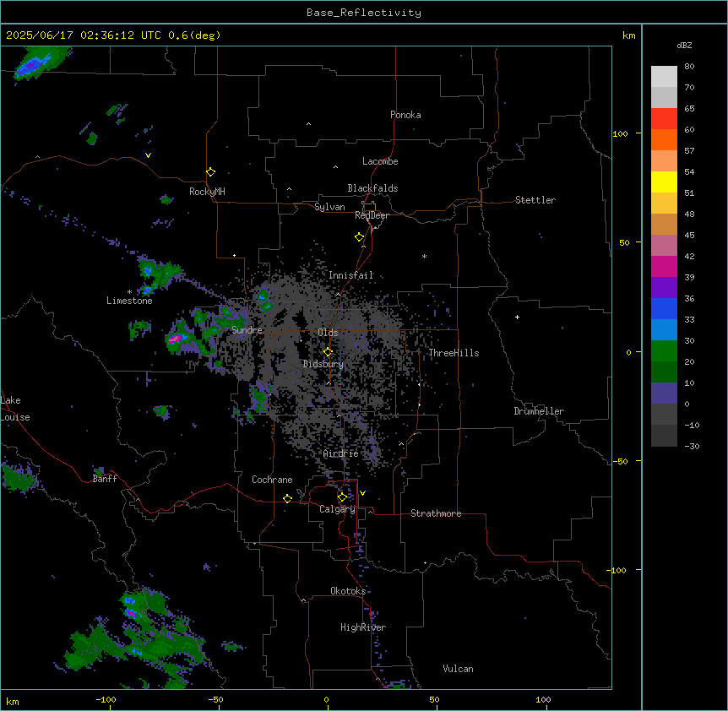The image size is (728, 711).
Task: Click the Airdrie city label
Action: click(341, 453)
